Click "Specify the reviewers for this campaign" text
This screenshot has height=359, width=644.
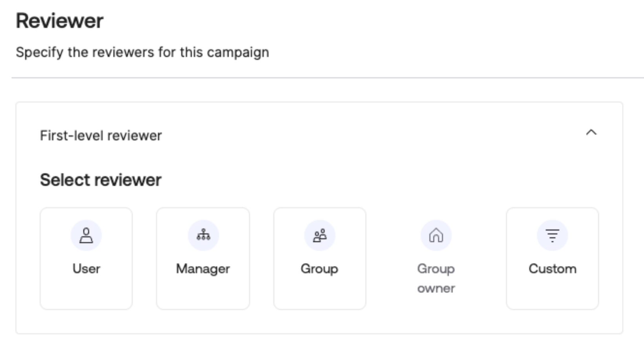tap(142, 52)
